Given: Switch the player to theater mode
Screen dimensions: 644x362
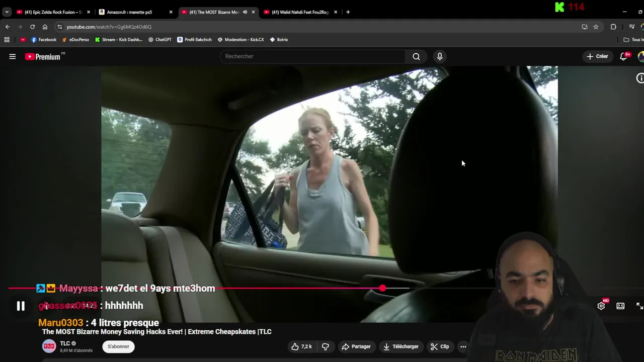Looking at the screenshot, I should [620, 306].
